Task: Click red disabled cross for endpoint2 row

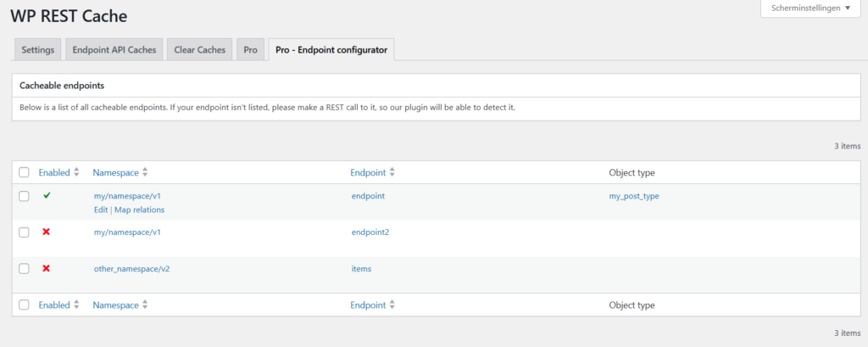Action: [47, 232]
